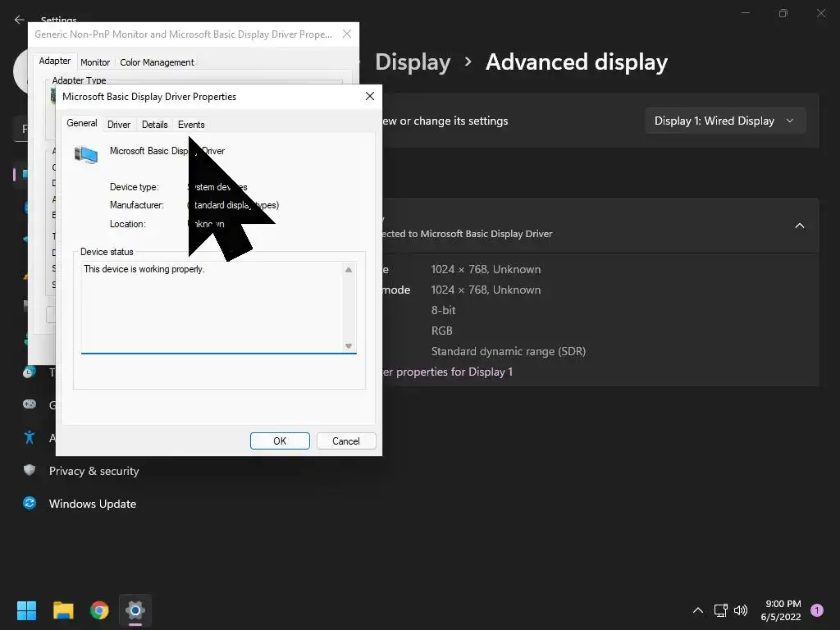This screenshot has height=630, width=840.
Task: Select the Adapter tab in monitor properties
Action: [x=55, y=61]
